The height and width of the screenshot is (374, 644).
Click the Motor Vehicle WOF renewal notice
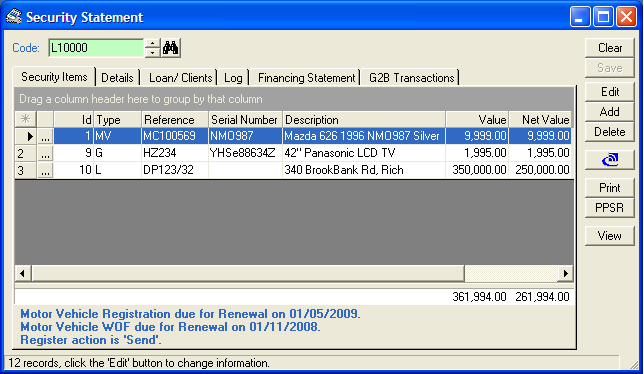click(x=170, y=327)
